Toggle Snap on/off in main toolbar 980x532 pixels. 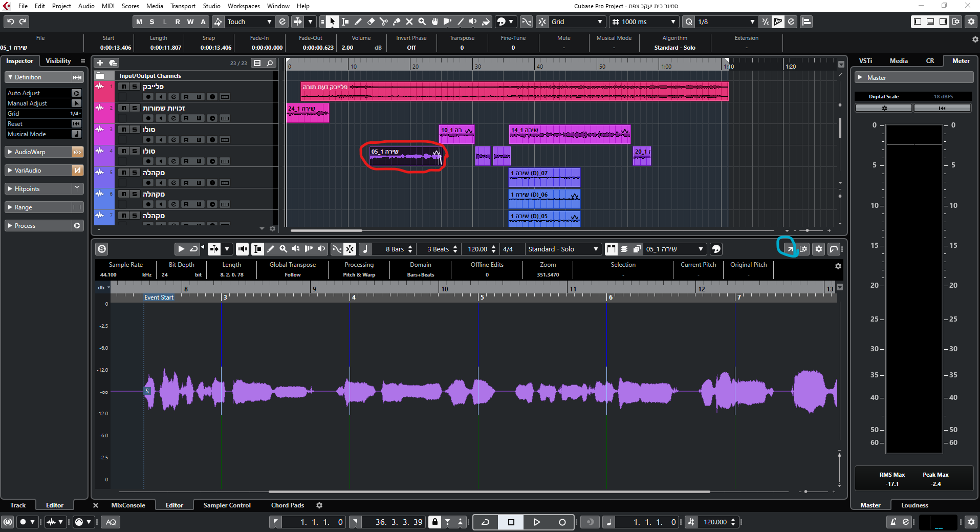coord(542,22)
